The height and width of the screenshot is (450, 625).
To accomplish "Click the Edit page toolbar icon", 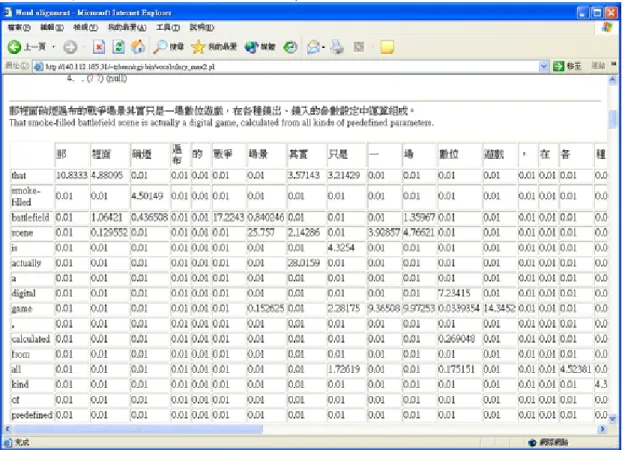I will click(359, 47).
